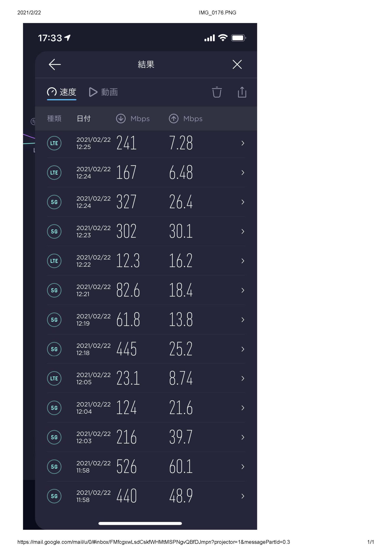The image size is (392, 555).
Task: Tap the LTE badge for 12:05 result
Action: [x=54, y=379]
